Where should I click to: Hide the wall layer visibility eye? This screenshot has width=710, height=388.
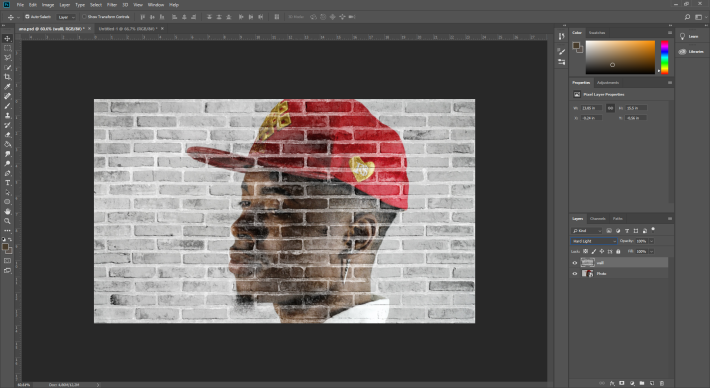tap(575, 263)
